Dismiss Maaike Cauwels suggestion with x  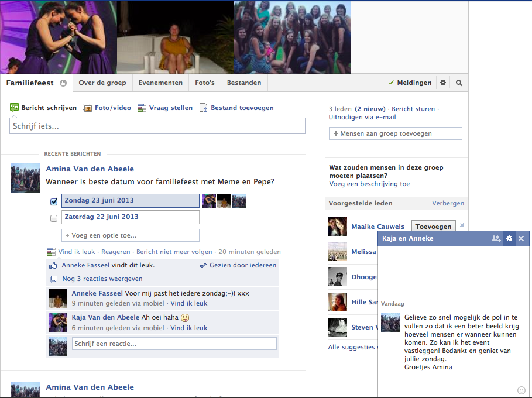coord(462,225)
